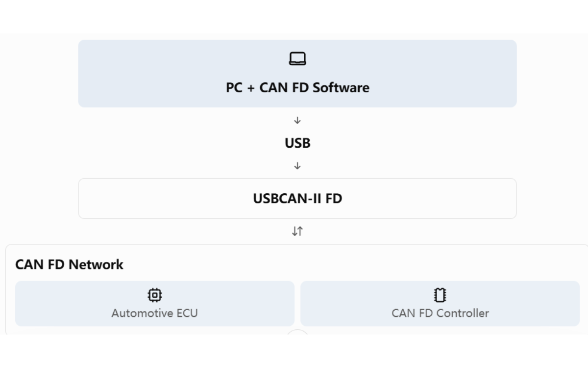This screenshot has width=588, height=368.
Task: Click the memory chip icon for CAN FD Controller
Action: [x=440, y=295]
